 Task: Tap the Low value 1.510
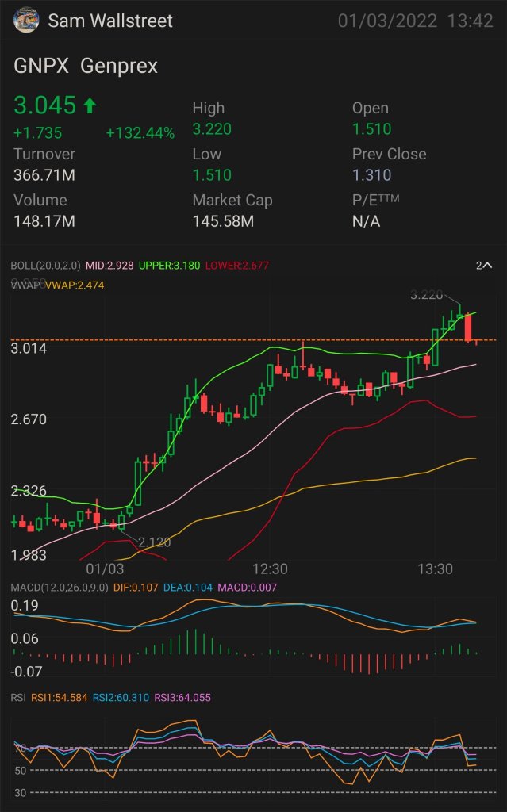(x=212, y=175)
